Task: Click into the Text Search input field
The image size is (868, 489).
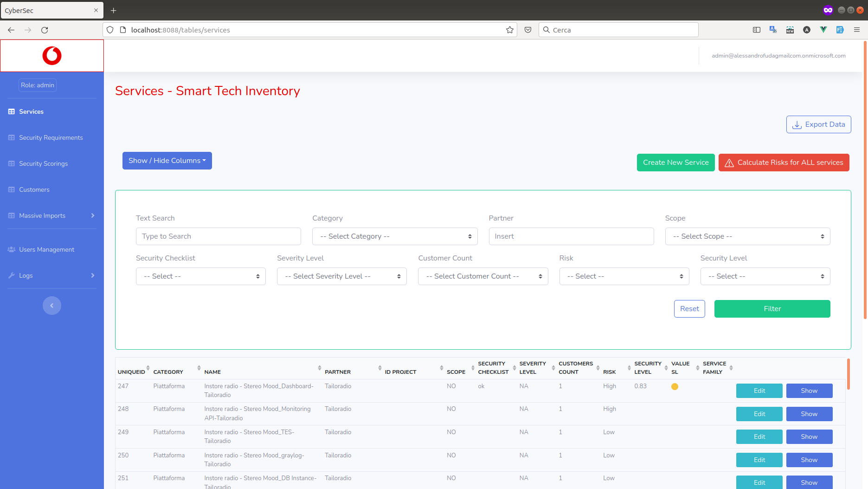Action: 218,236
